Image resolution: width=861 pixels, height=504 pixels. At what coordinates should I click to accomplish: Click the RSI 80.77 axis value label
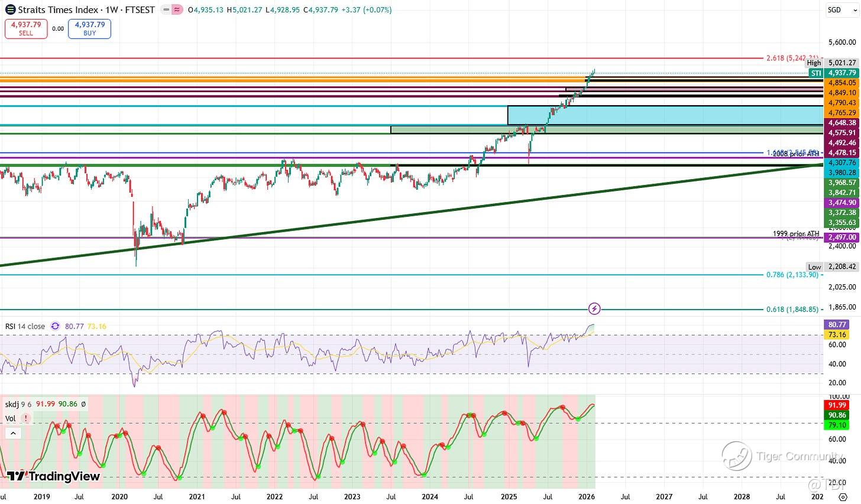pyautogui.click(x=836, y=324)
